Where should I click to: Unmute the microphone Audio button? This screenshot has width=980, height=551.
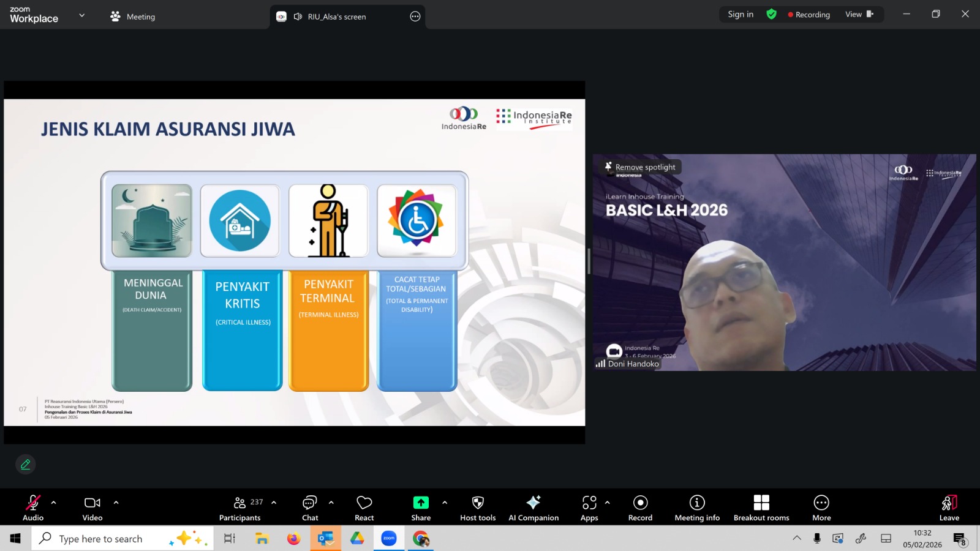pos(33,508)
